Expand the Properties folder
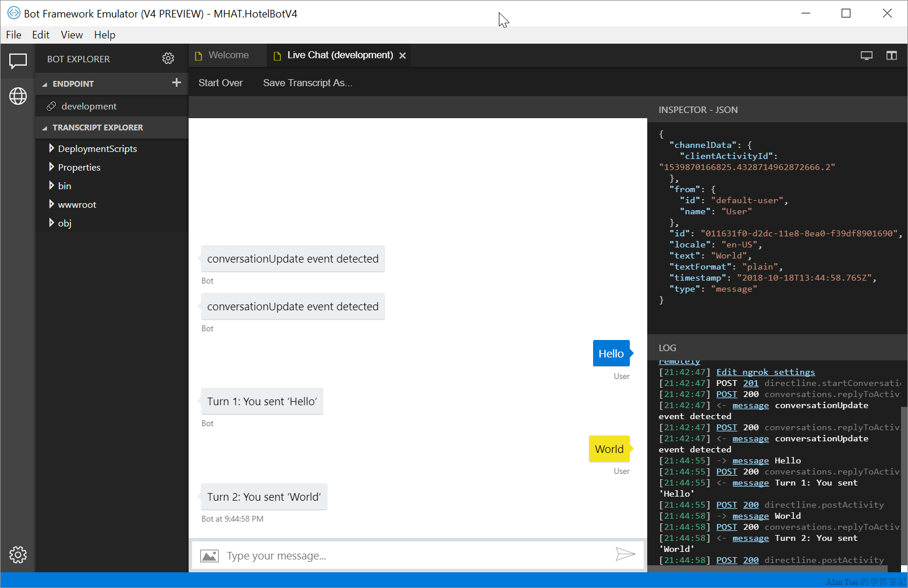The image size is (908, 588). coord(51,167)
